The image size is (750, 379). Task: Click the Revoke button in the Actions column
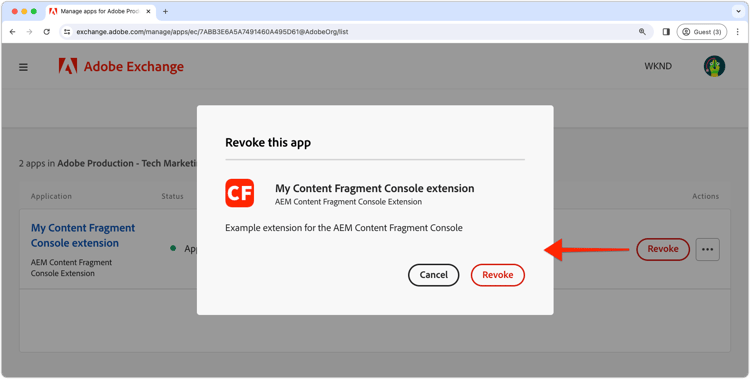[662, 249]
